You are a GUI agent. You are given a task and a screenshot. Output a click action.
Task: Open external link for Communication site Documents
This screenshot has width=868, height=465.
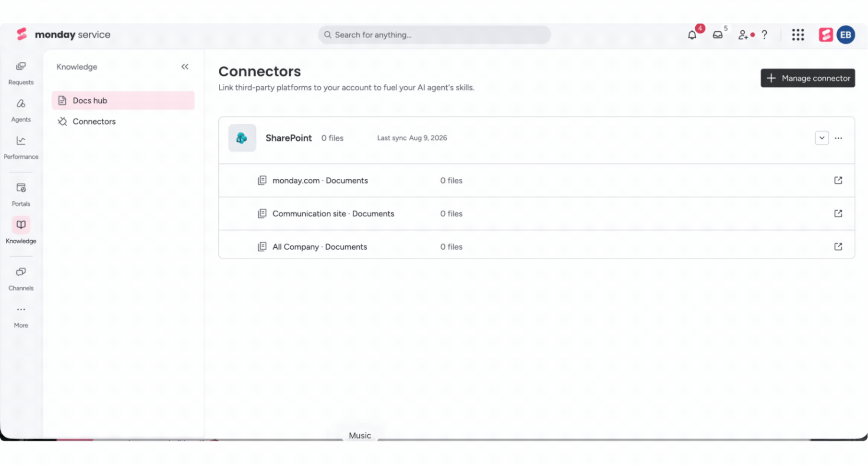click(x=838, y=213)
